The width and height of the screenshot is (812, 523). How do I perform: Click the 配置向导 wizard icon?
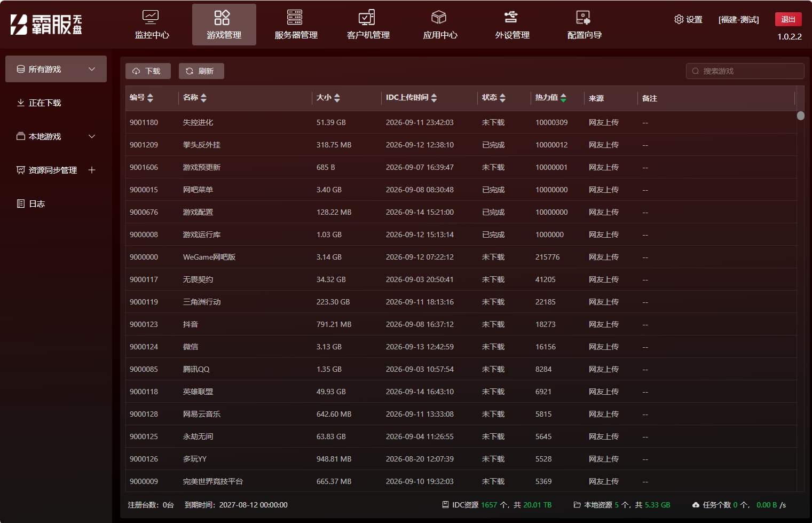pos(584,17)
